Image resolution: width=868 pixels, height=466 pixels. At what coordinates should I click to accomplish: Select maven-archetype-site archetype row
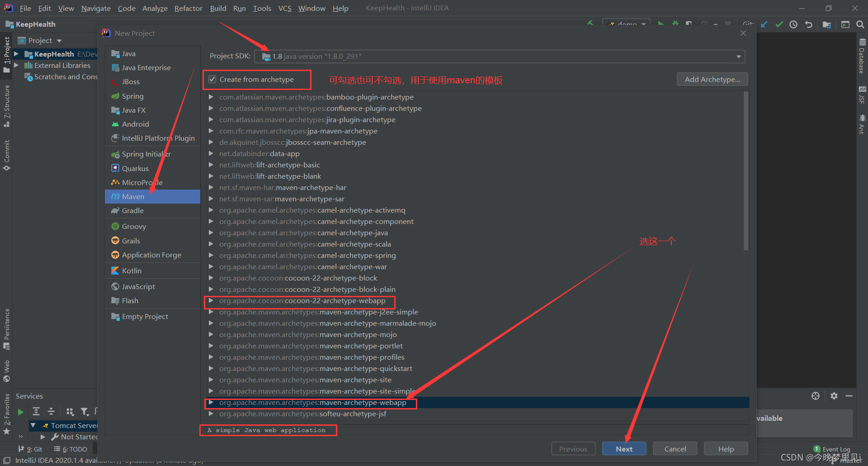476,380
